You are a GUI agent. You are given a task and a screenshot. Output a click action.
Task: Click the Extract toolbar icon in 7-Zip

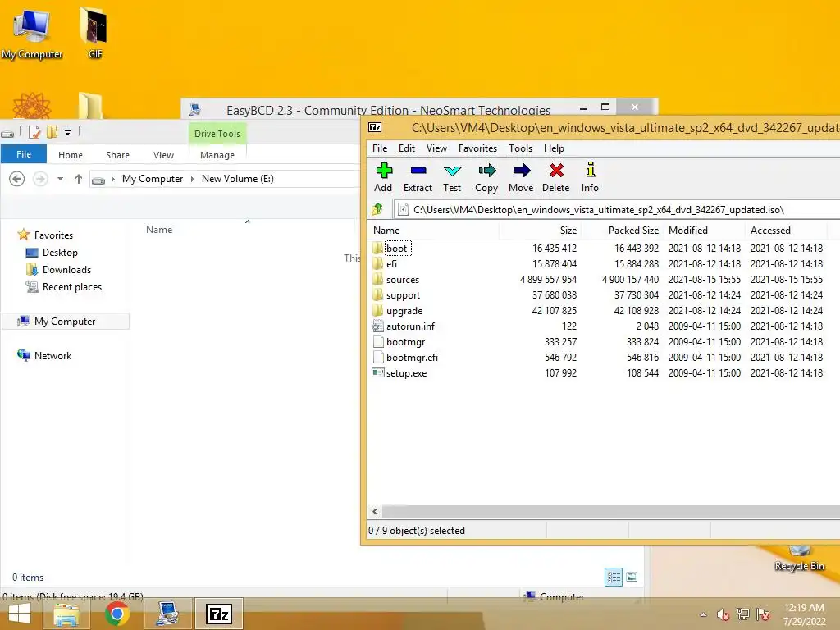pyautogui.click(x=418, y=177)
